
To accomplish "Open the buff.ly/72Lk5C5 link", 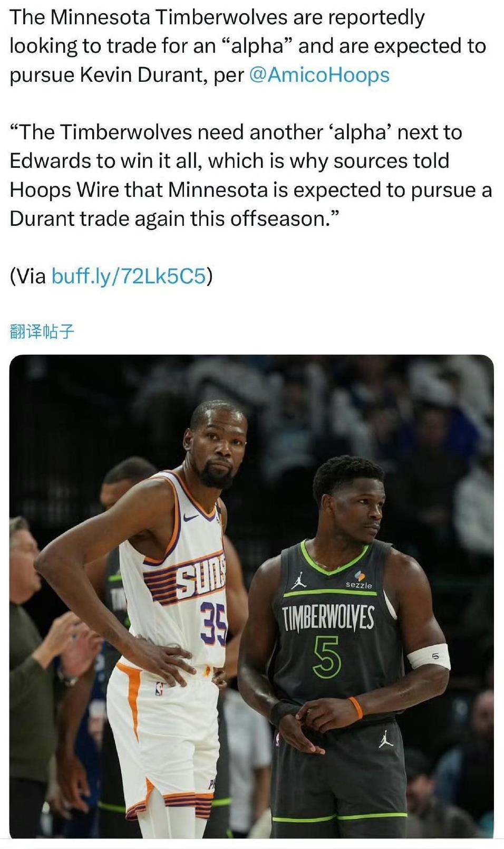I will (x=128, y=276).
